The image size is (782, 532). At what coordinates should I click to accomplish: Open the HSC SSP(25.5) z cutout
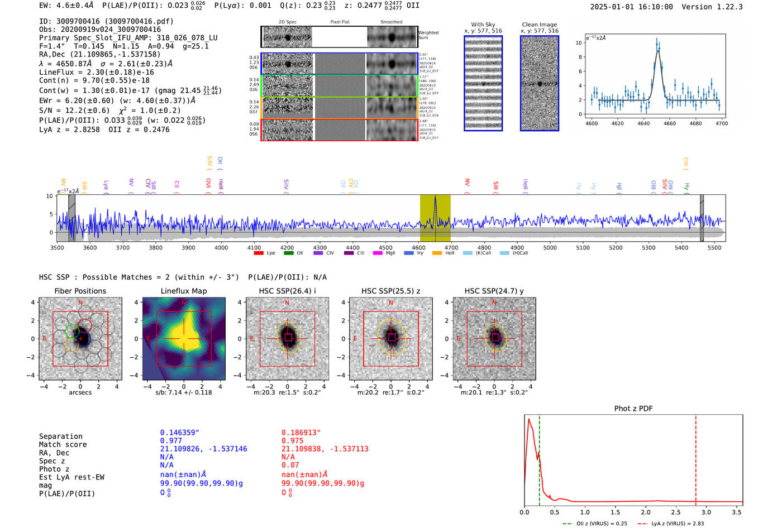click(390, 339)
